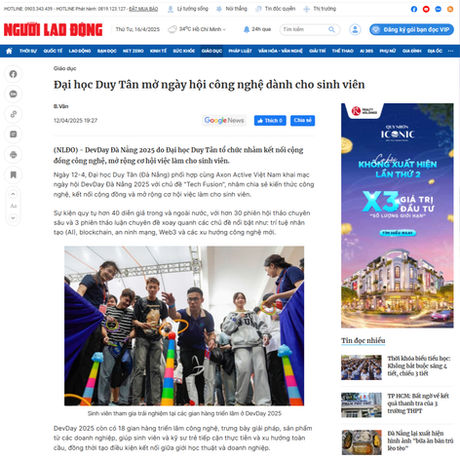Open user account profile icon

click(x=355, y=29)
